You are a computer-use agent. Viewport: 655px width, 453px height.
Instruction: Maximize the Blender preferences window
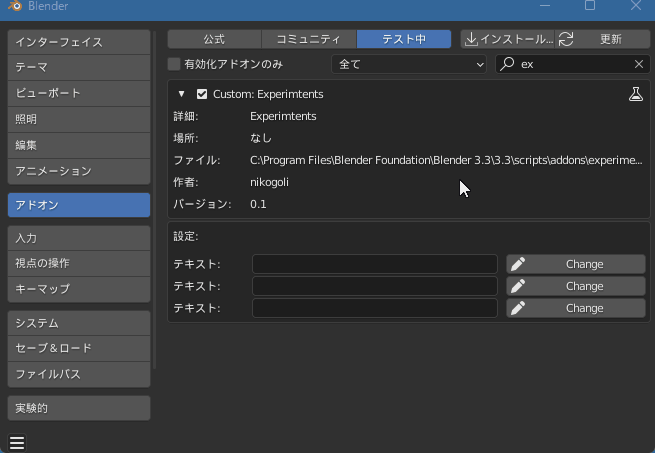(x=590, y=5)
